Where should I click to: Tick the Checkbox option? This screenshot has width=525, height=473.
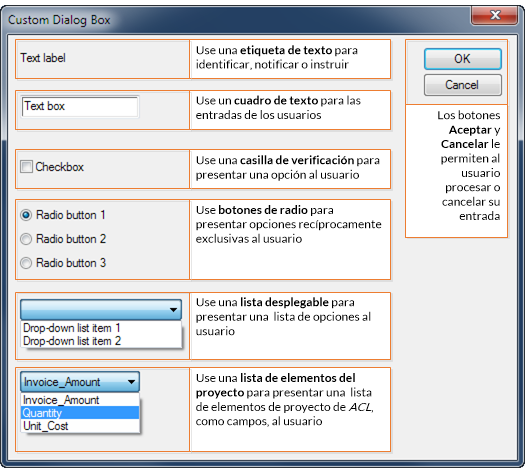26,167
